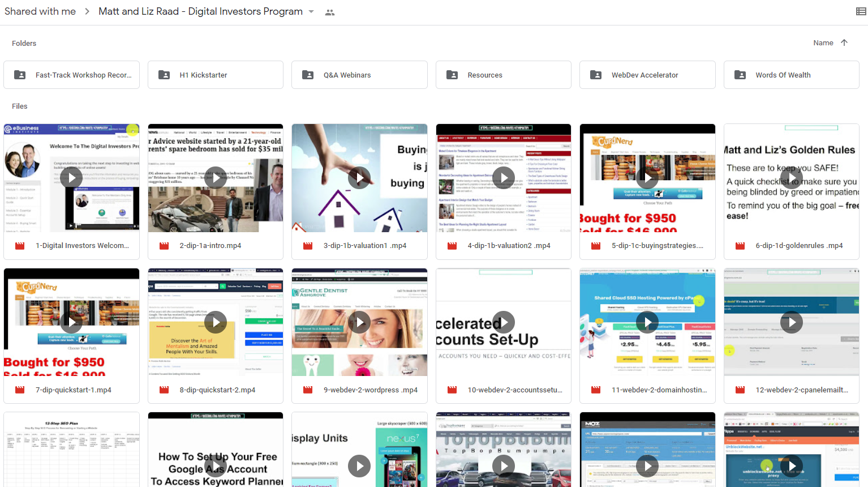This screenshot has height=487, width=868.
Task: Open the Display Units video thumbnail
Action: coord(359,450)
